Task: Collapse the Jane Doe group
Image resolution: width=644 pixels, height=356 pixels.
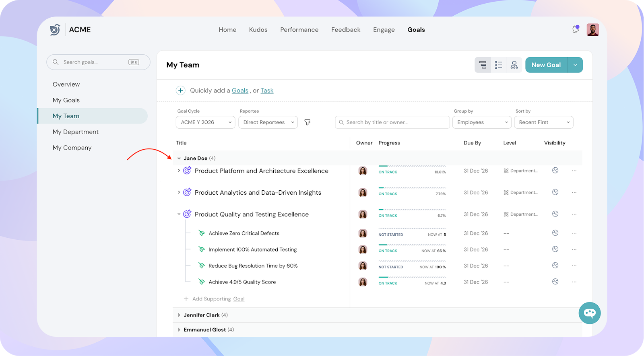Action: click(x=179, y=158)
